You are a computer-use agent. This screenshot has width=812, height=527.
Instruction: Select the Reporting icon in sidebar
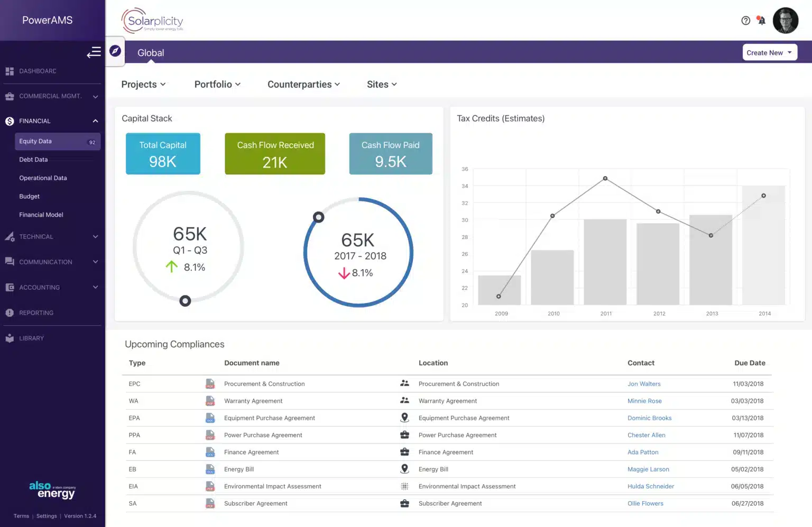coord(9,312)
